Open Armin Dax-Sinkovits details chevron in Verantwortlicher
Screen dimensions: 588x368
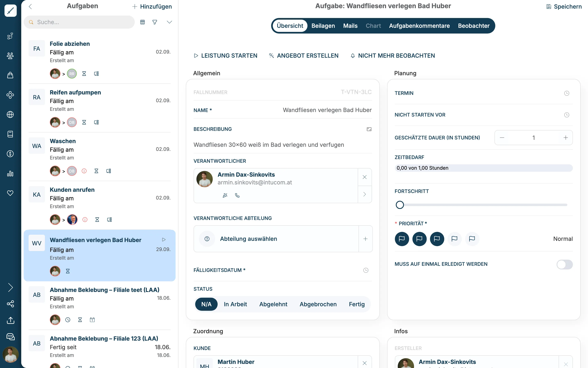[365, 194]
